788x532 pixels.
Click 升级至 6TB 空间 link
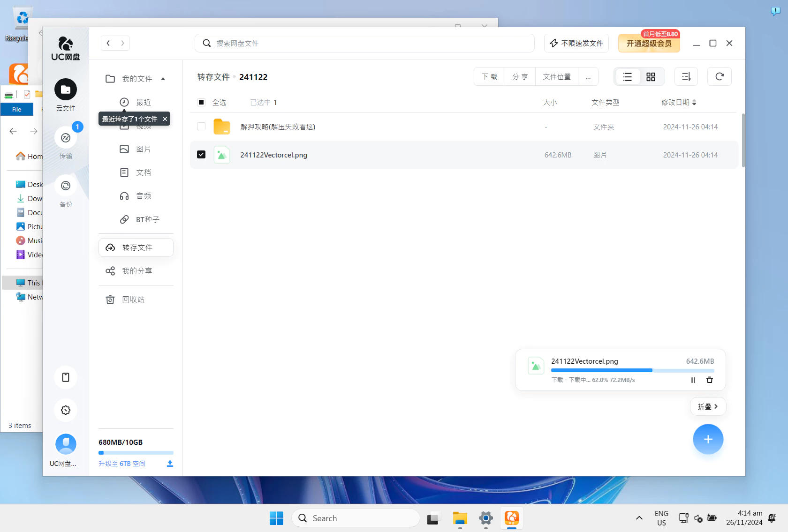click(122, 464)
